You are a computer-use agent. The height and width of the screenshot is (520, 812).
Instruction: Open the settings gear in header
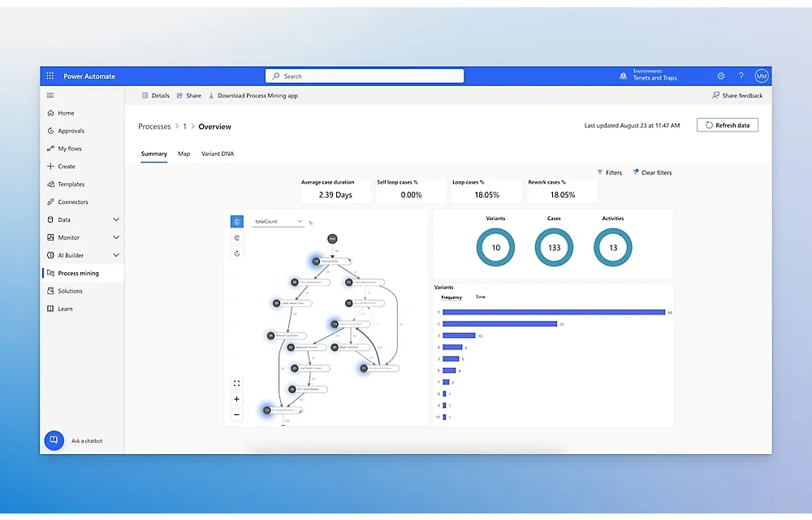(721, 76)
